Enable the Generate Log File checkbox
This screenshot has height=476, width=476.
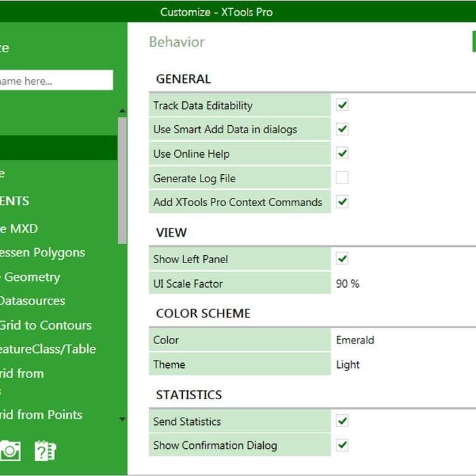click(x=342, y=177)
